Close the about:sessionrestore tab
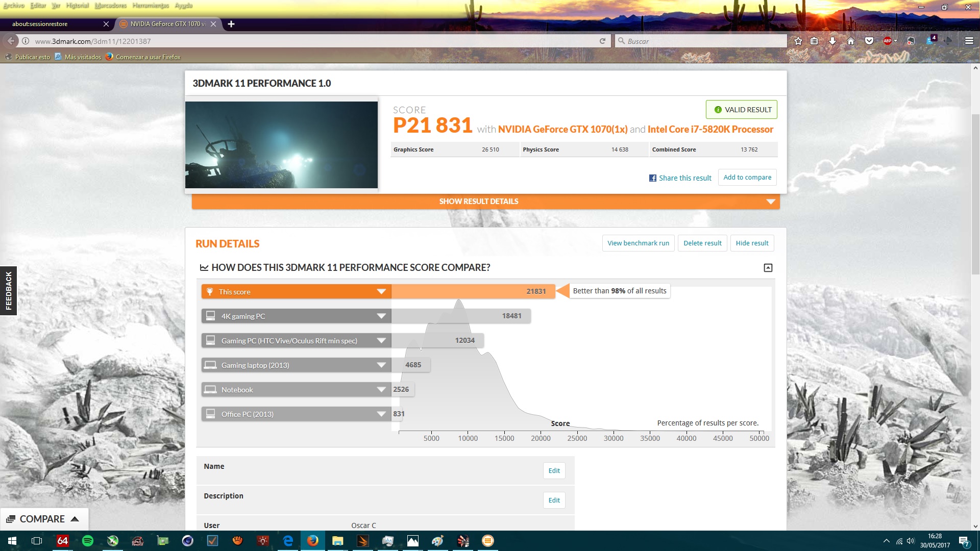Viewport: 980px width, 551px height. (106, 24)
